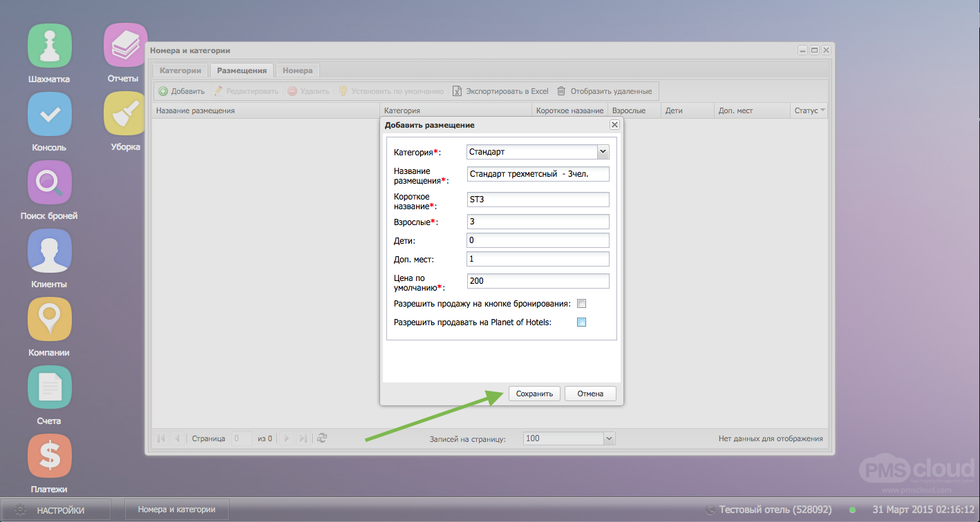Open the Отчеты reports icon
Viewport: 980px width, 522px height.
coord(124,46)
